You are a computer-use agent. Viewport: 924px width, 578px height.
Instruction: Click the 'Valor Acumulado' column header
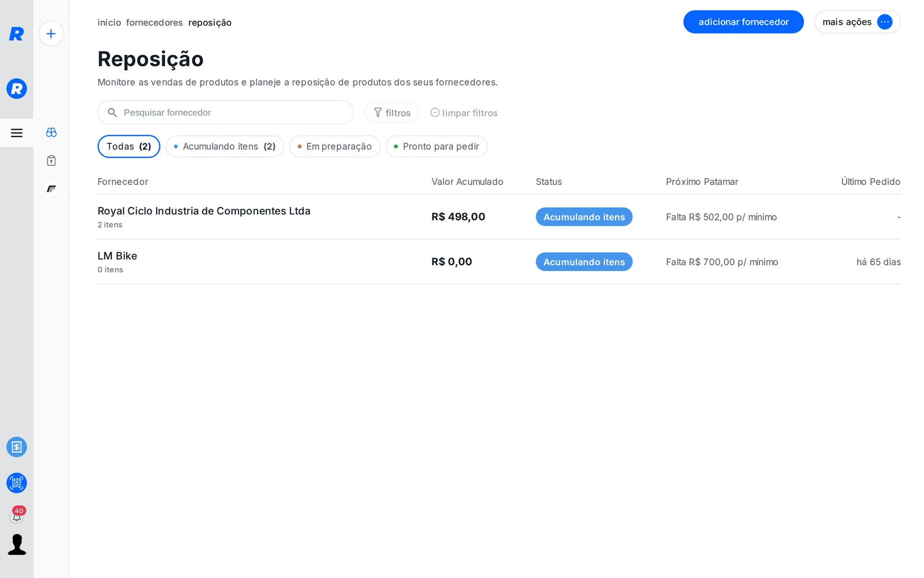point(467,181)
